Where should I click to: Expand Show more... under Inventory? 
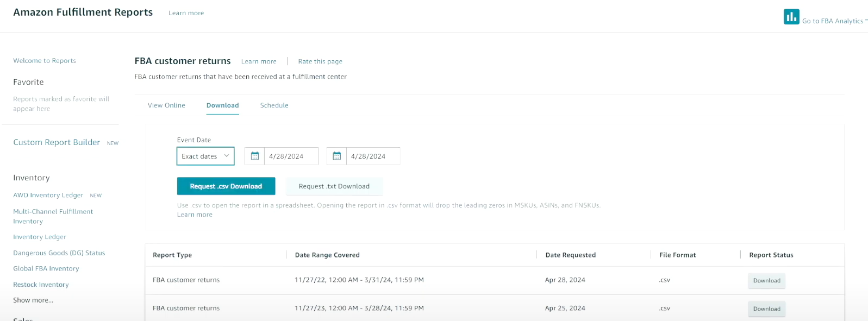coord(33,300)
